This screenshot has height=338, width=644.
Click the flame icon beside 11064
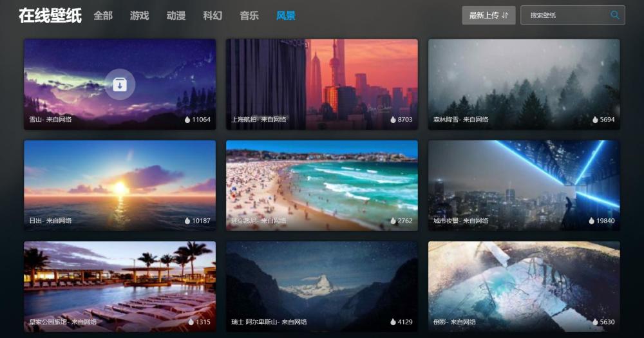point(187,120)
